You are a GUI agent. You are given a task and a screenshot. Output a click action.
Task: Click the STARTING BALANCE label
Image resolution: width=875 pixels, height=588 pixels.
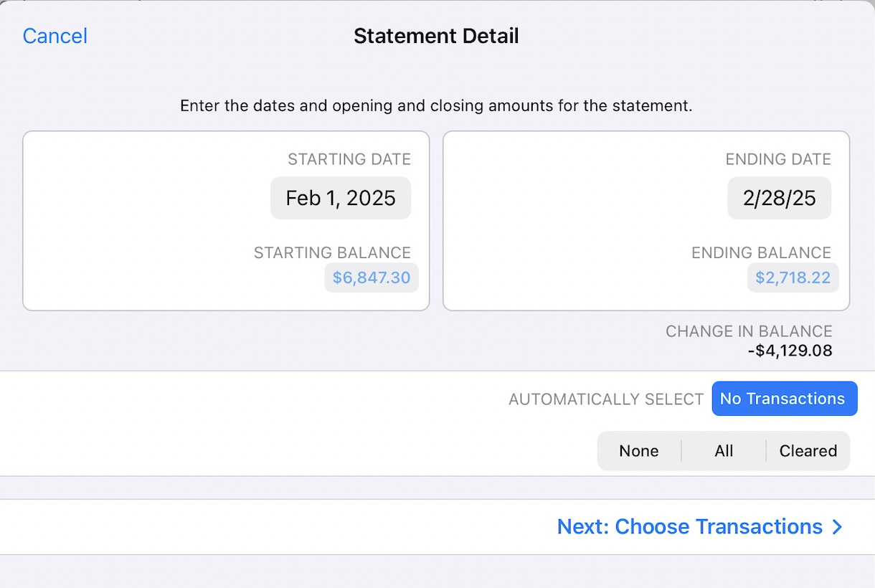[332, 252]
